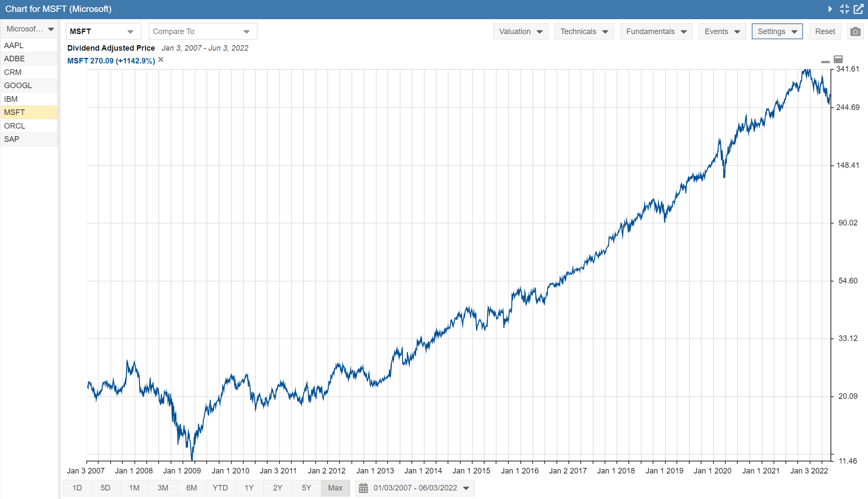Screen dimensions: 868x499
Task: Switch to the 1D time range
Action: [x=77, y=488]
